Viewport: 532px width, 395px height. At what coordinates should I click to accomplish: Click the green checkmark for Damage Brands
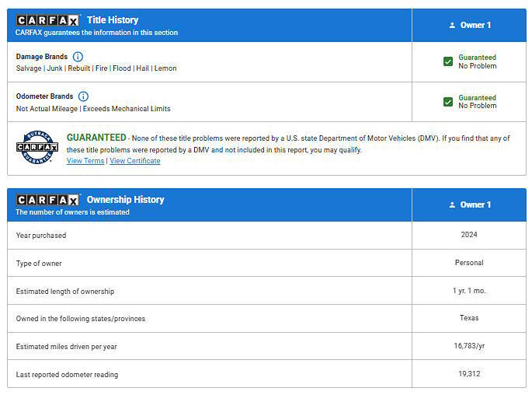pos(448,61)
